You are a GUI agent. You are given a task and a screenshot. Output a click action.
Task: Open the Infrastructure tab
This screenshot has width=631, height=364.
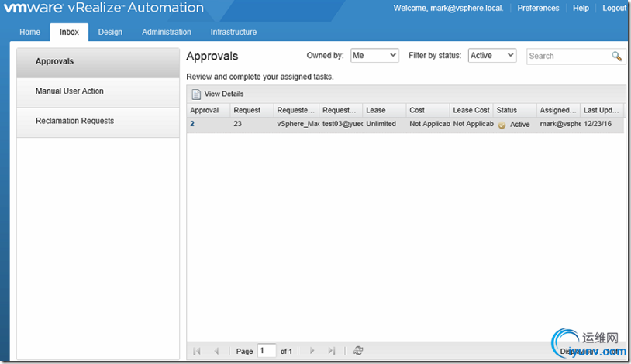(x=233, y=33)
